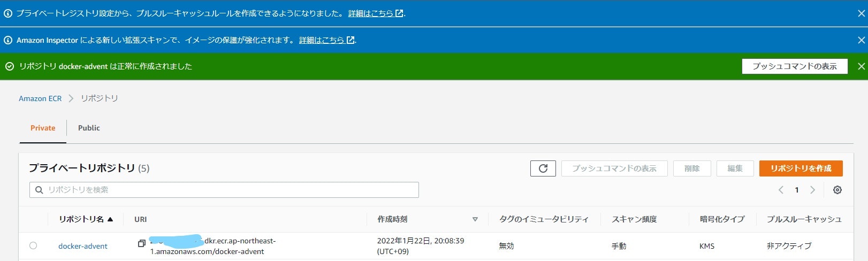The width and height of the screenshot is (868, 261).
Task: Click the リポジトリ breadcrumb text
Action: (100, 98)
